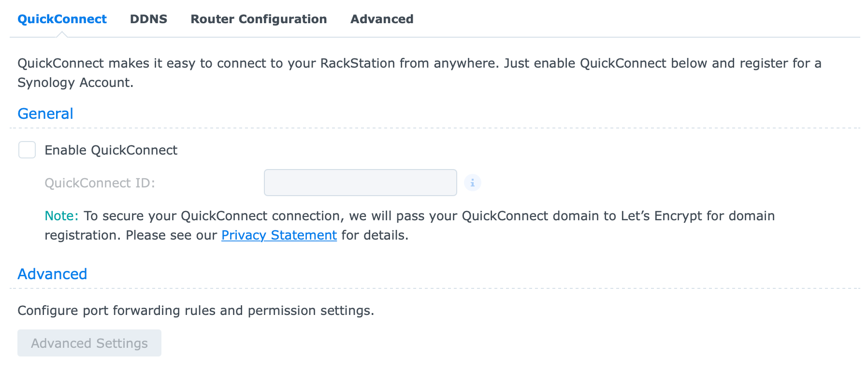868x370 pixels.
Task: Click the active tab pointer under QuickConnect
Action: (62, 34)
